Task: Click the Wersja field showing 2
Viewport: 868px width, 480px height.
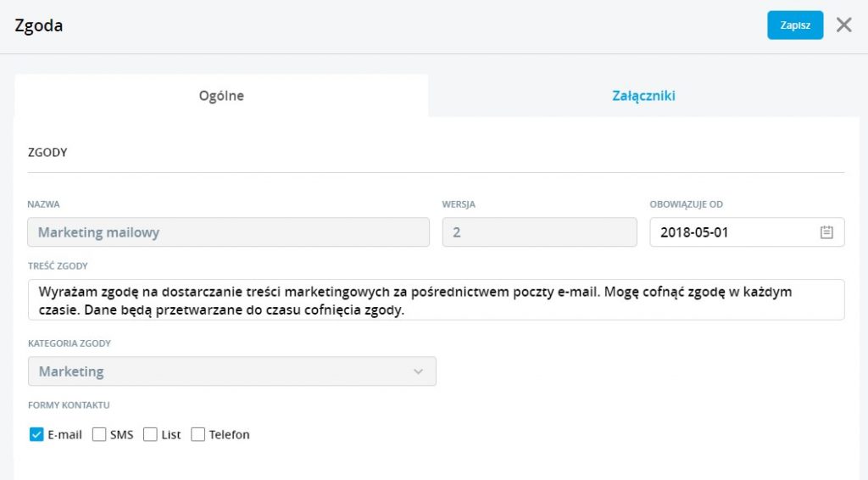Action: coord(539,232)
